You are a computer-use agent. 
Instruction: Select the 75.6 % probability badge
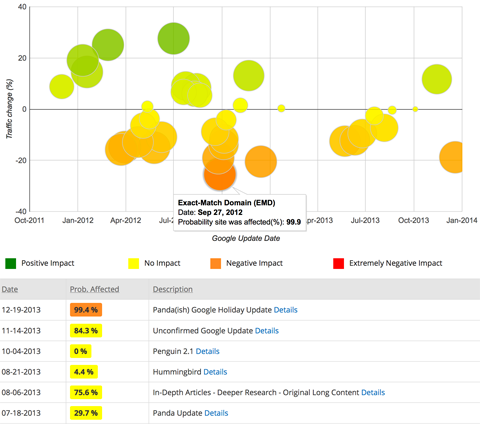(86, 393)
